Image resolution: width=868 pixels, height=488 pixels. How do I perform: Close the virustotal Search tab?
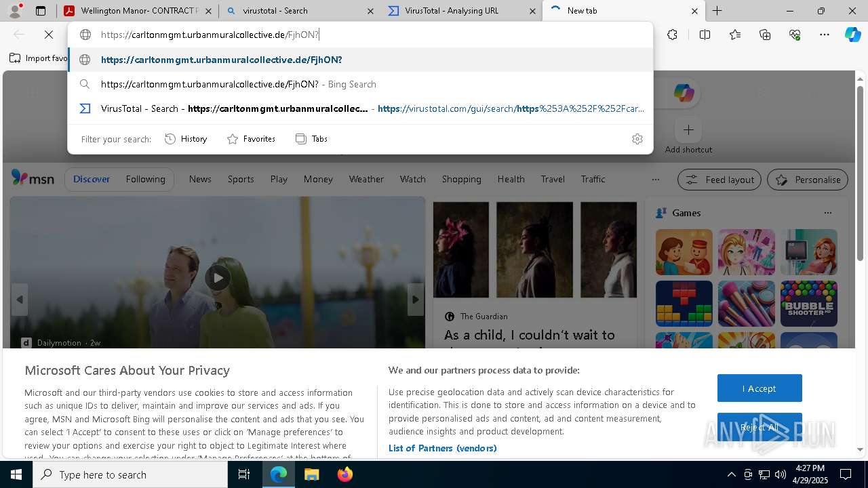pos(370,11)
